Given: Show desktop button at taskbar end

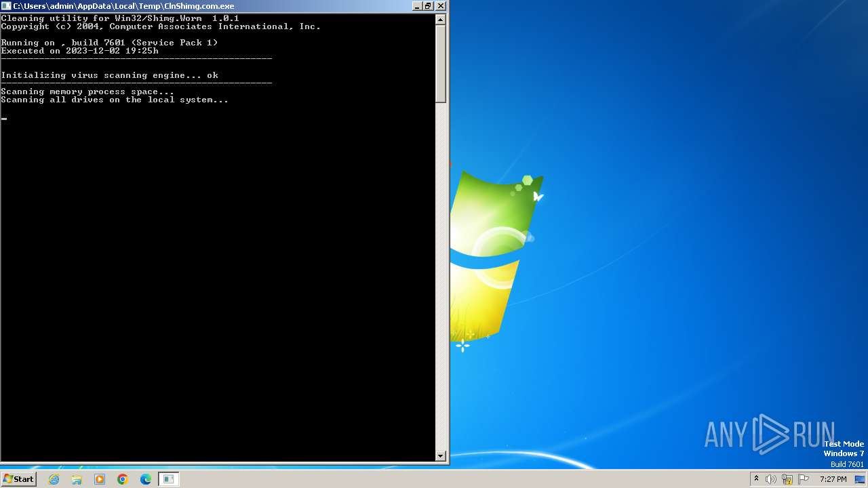Looking at the screenshot, I should tap(861, 479).
